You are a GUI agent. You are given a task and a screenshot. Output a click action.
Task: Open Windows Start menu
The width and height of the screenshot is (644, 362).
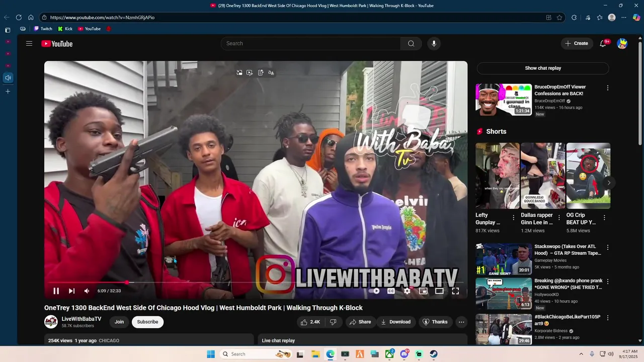pyautogui.click(x=211, y=354)
